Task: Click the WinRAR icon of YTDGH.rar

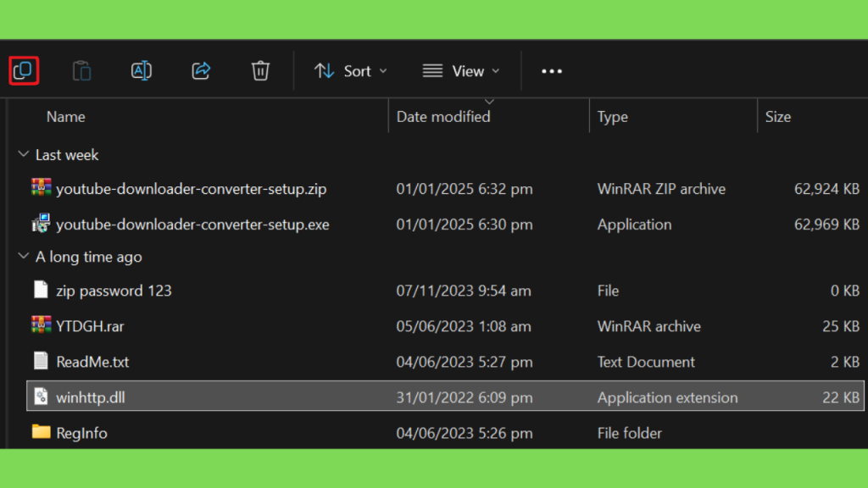Action: coord(41,325)
